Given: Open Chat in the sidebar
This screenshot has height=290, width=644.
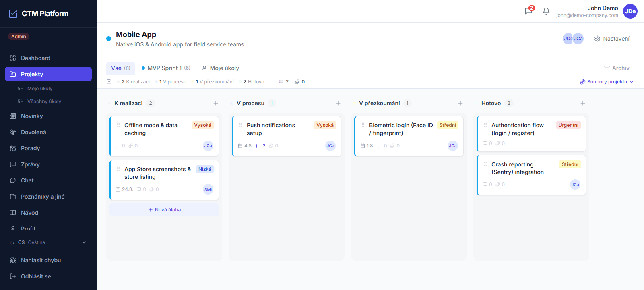Looking at the screenshot, I should [48, 180].
